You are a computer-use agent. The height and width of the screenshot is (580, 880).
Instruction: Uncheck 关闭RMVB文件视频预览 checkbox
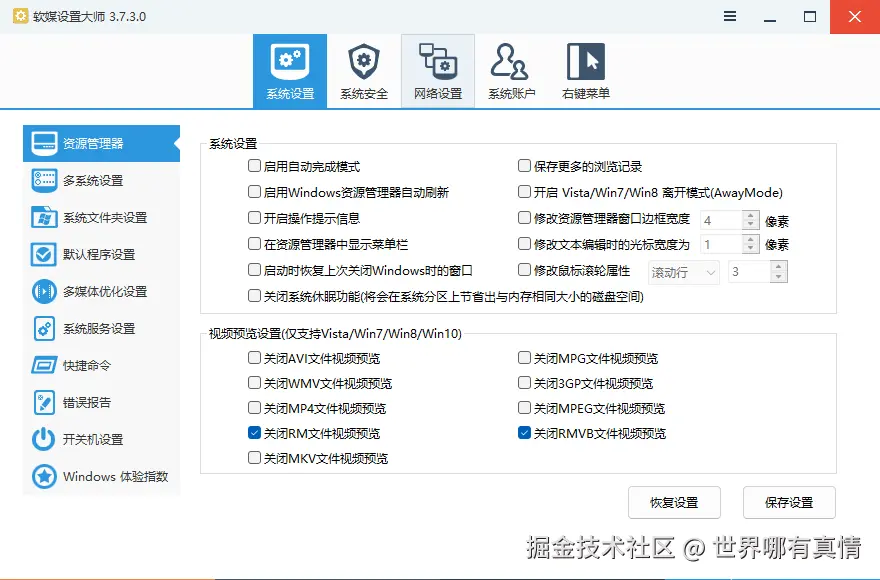524,433
